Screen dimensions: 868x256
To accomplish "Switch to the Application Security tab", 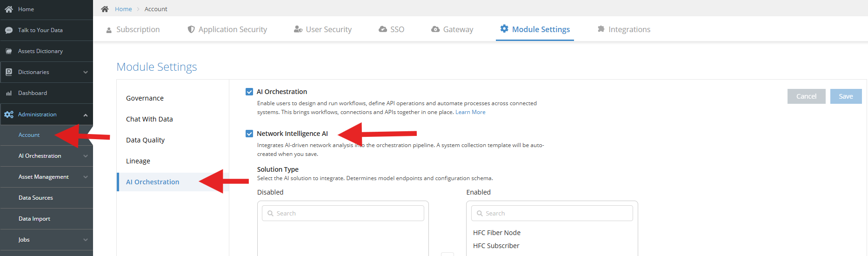I will click(227, 29).
